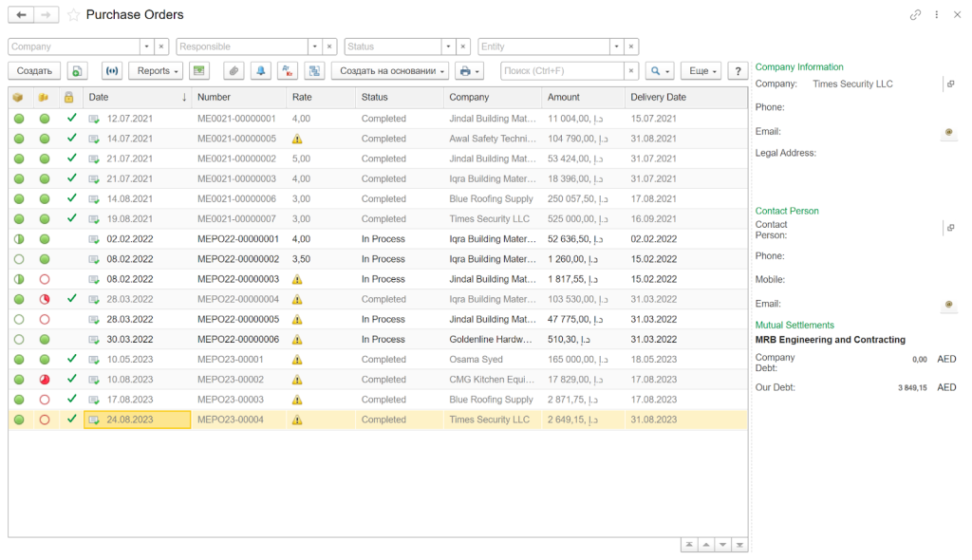Open the Еще menu

click(x=701, y=70)
